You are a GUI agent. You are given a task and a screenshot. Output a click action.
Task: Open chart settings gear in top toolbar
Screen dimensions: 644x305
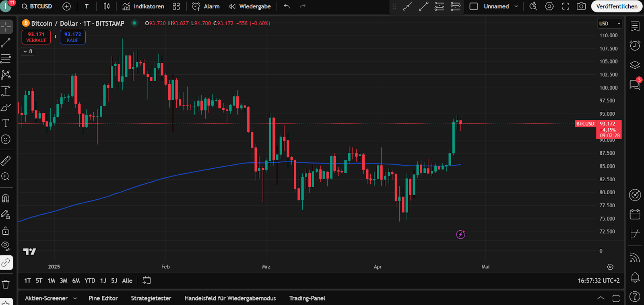click(x=549, y=6)
